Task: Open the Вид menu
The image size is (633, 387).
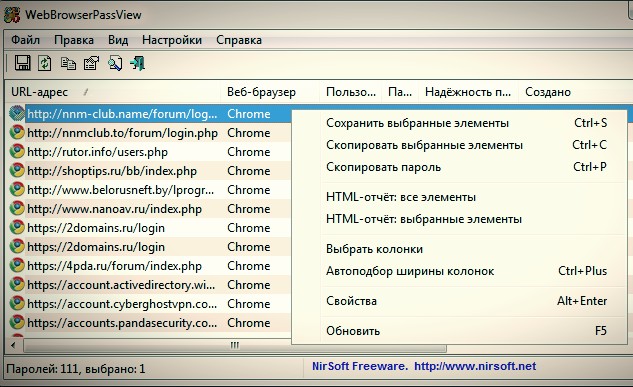Action: point(118,40)
